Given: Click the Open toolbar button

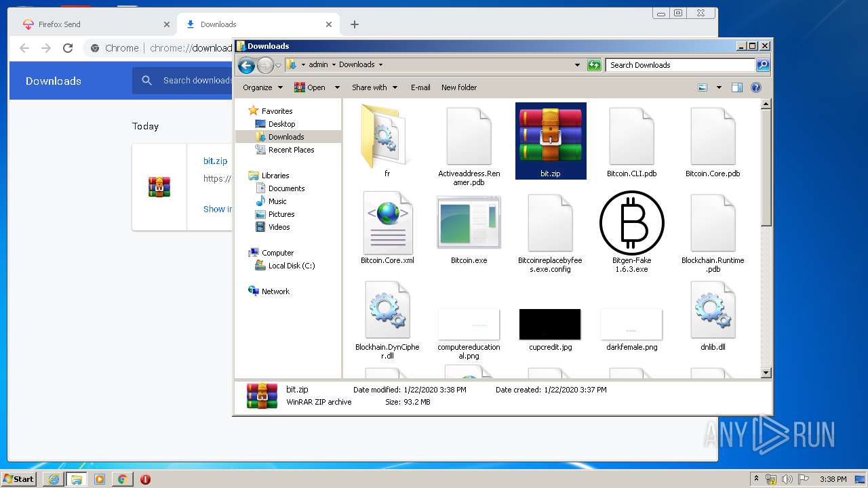Looking at the screenshot, I should [x=311, y=87].
